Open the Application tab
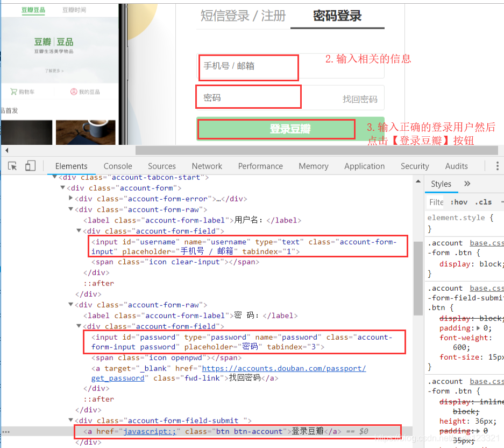 (x=365, y=166)
